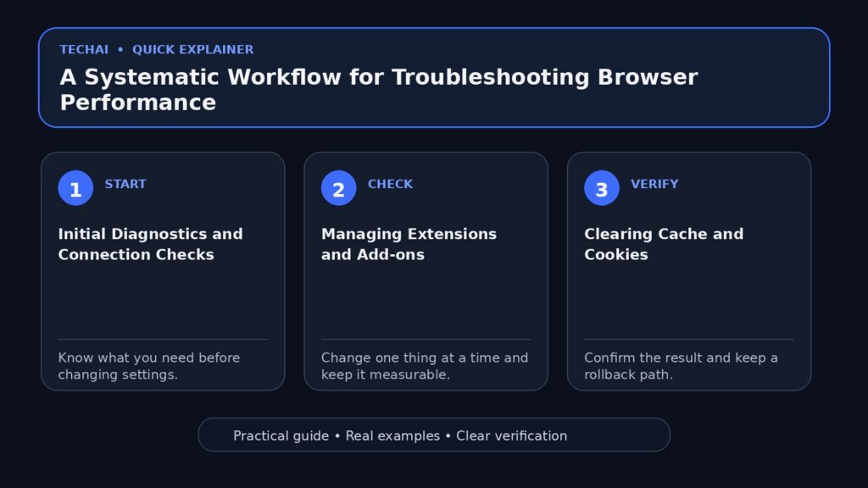Click the number 2 step circle
Screen dimensions: 868x488
338,188
